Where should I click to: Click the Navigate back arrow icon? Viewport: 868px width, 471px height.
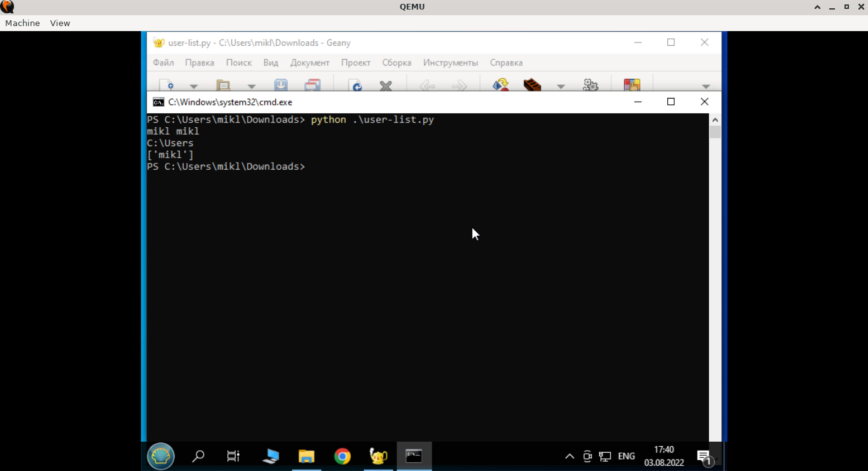tap(428, 85)
